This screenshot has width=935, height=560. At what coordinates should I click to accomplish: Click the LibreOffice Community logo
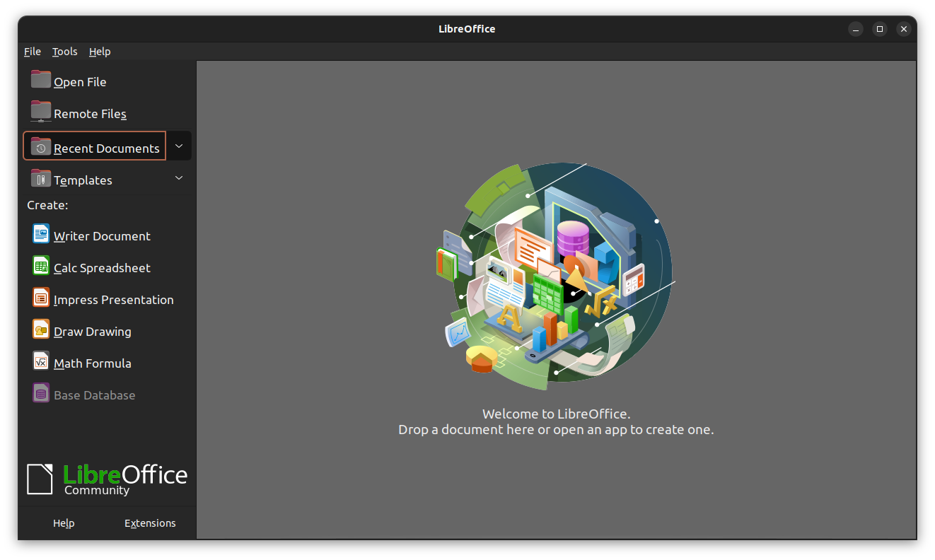pyautogui.click(x=107, y=479)
